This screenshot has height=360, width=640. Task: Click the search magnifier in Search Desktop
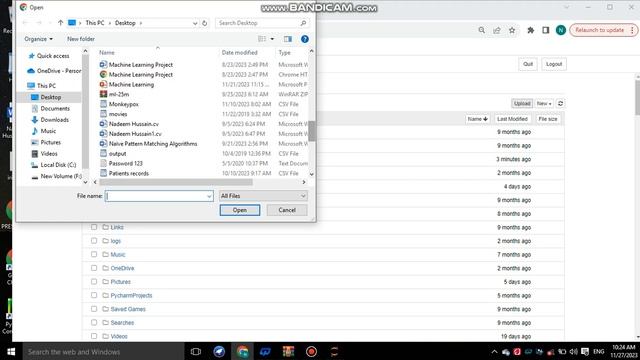point(303,23)
